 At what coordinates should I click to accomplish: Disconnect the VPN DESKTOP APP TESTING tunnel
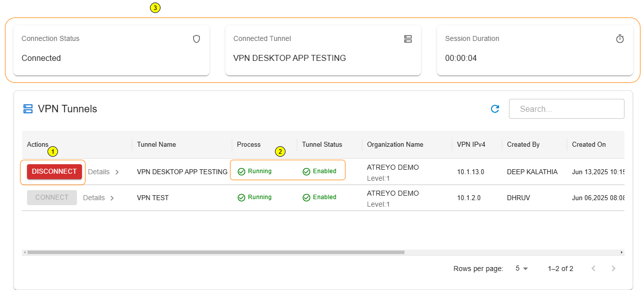(x=54, y=172)
